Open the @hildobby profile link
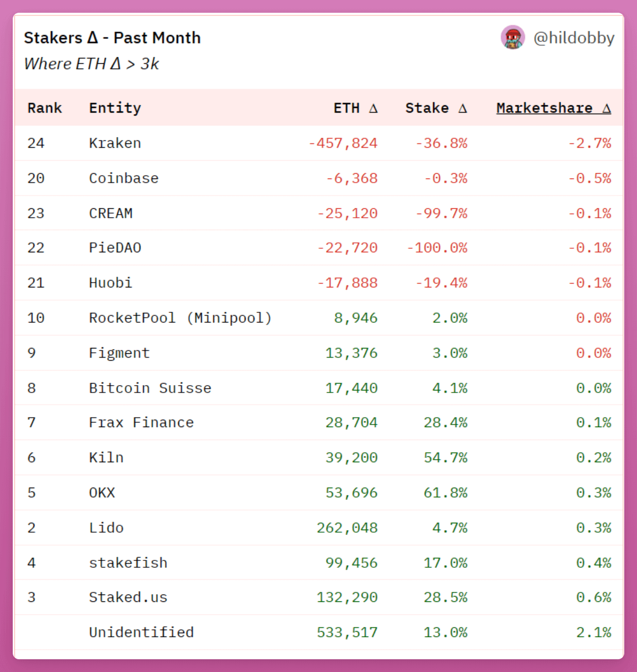 point(573,38)
